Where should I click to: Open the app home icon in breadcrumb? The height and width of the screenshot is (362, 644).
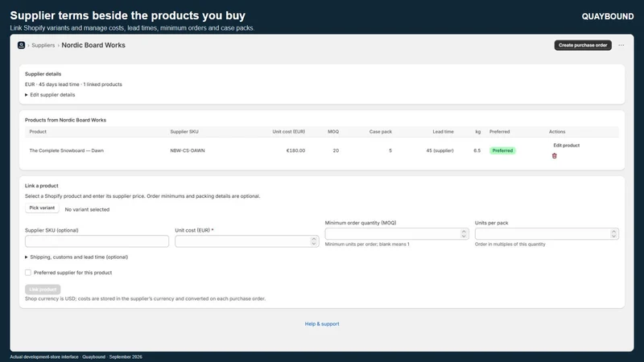point(22,45)
